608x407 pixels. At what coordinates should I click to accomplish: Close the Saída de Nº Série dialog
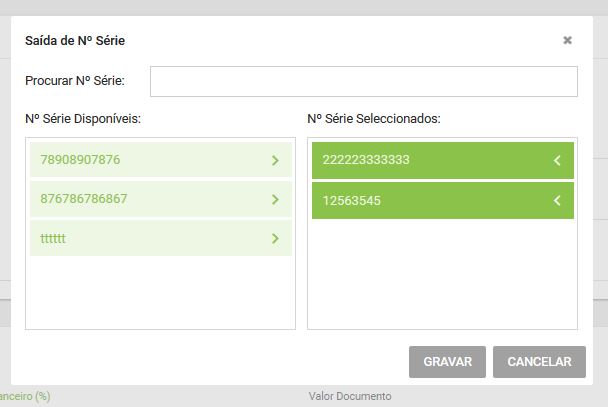[567, 40]
